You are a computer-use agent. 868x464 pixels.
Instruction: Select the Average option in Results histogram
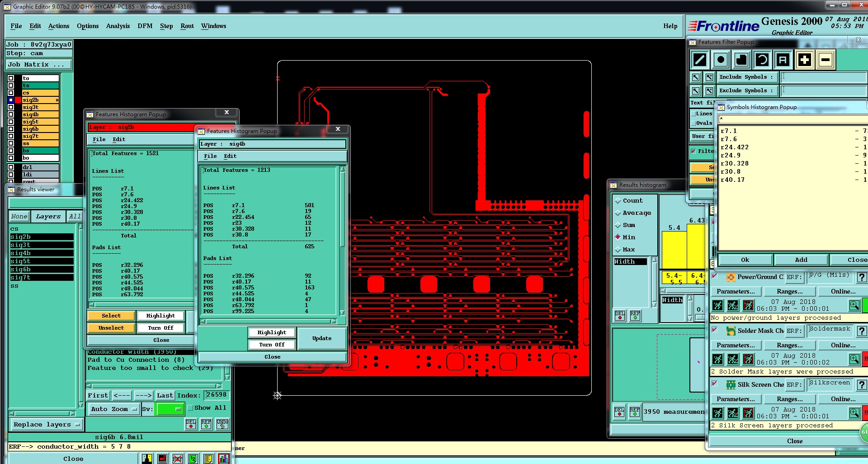tap(618, 213)
